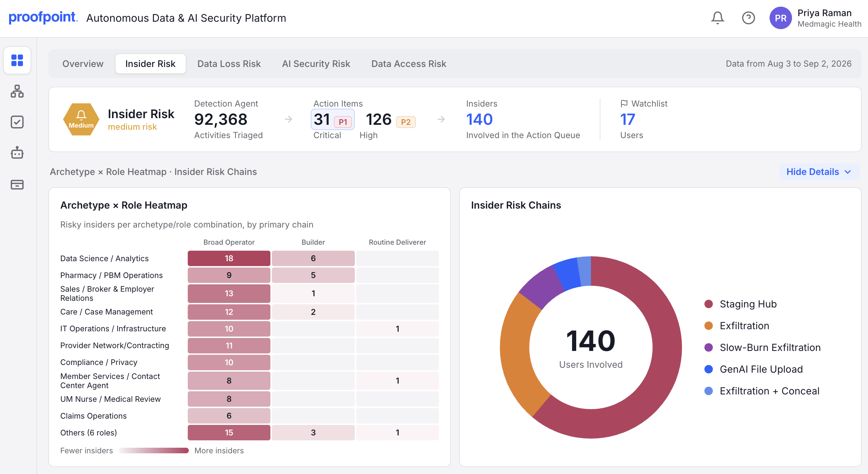868x474 pixels.
Task: Select UM Nurse Broad Operator cell 8
Action: (229, 399)
